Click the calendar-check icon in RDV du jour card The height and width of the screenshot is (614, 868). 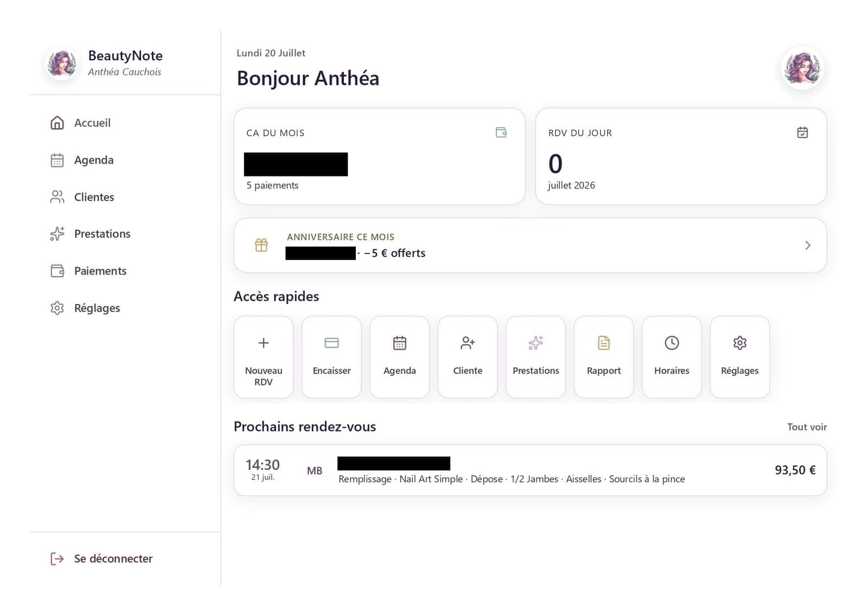click(x=802, y=132)
